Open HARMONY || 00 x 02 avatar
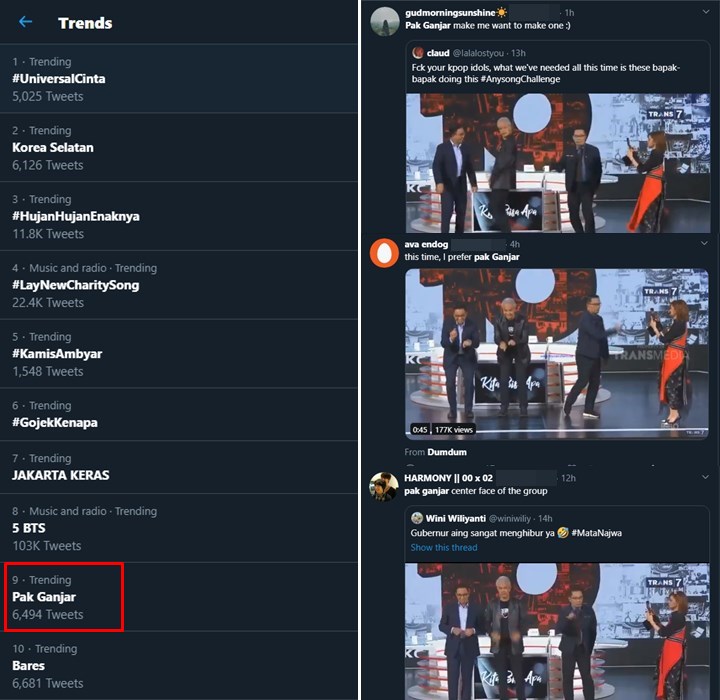This screenshot has width=720, height=700. pyautogui.click(x=384, y=486)
